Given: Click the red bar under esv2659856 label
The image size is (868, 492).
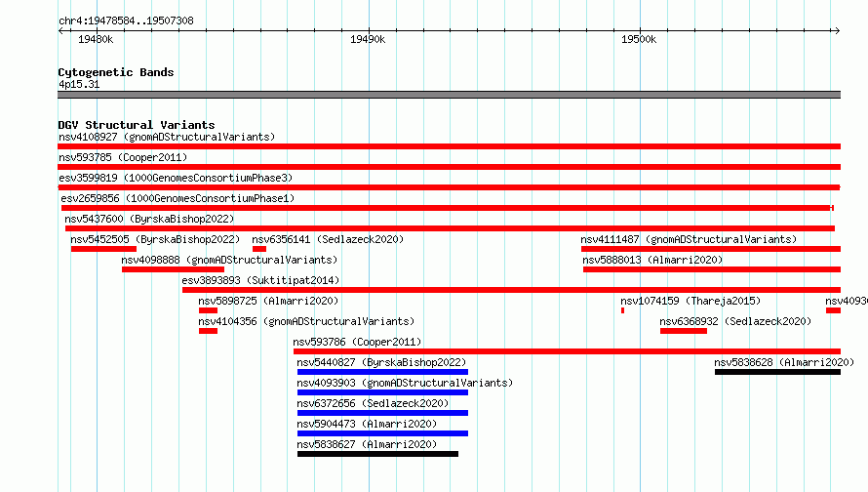Looking at the screenshot, I should tap(448, 208).
